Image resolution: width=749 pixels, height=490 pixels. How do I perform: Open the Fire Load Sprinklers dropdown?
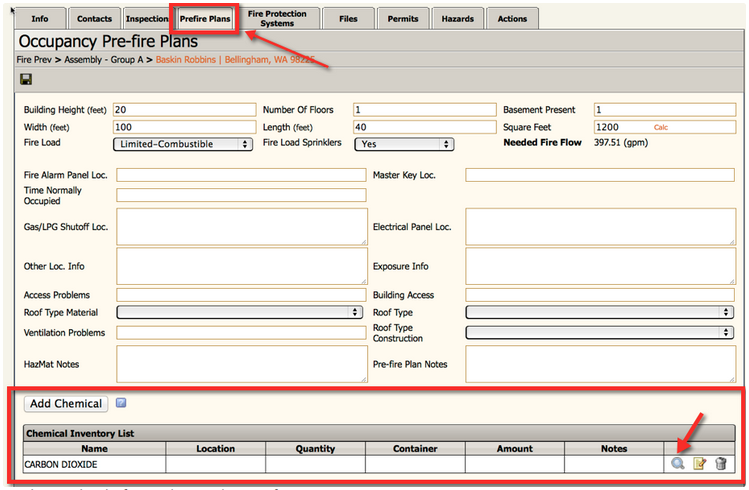[x=404, y=144]
